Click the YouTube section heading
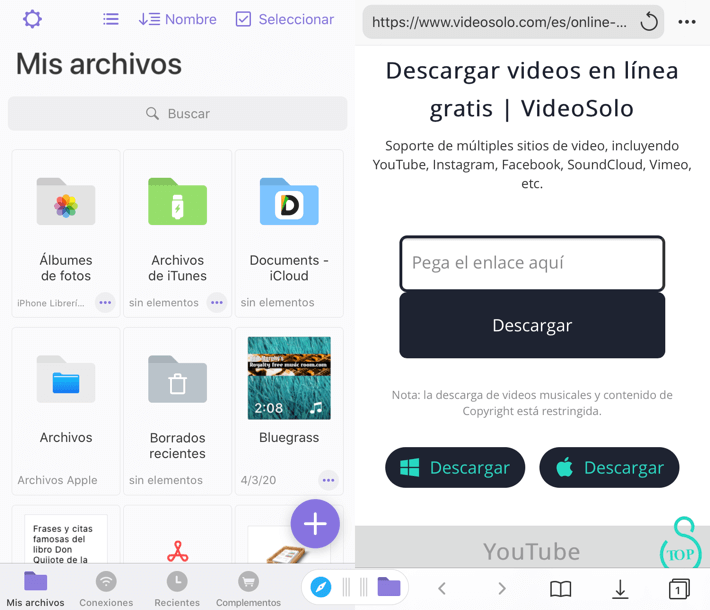The height and width of the screenshot is (610, 710). [532, 551]
